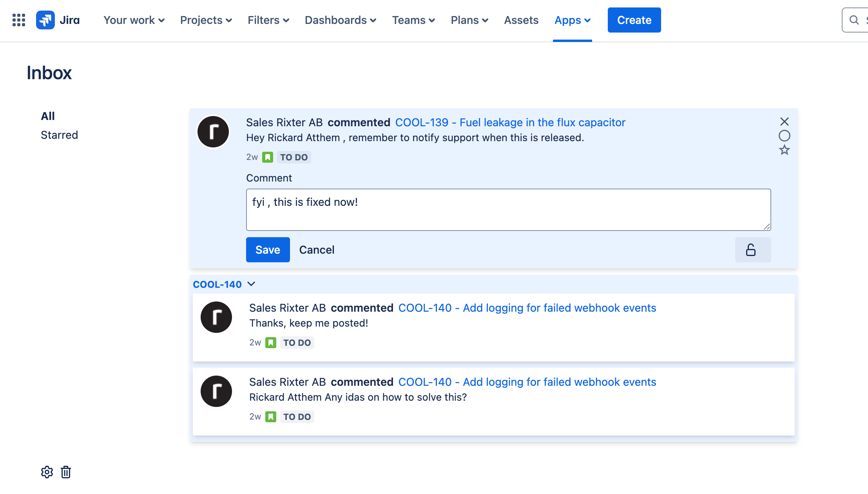Select the Starred inbox filter

(x=59, y=135)
